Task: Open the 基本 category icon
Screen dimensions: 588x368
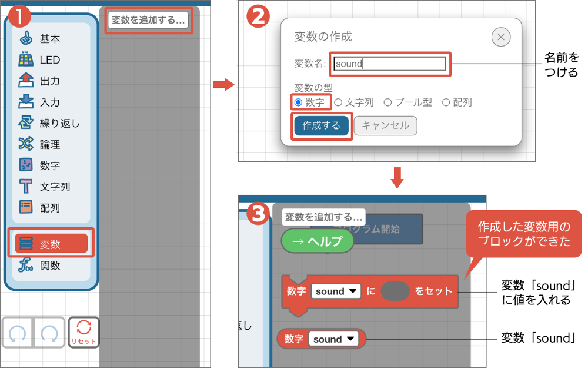Action: coord(26,38)
